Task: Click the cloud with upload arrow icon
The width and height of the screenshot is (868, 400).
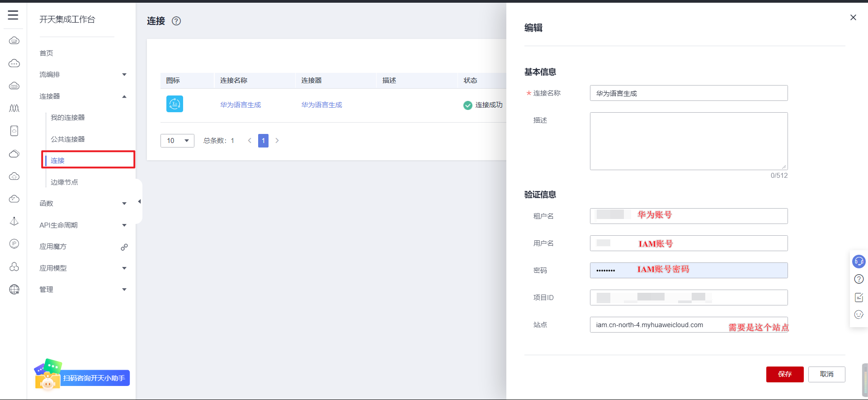Action: point(14,176)
